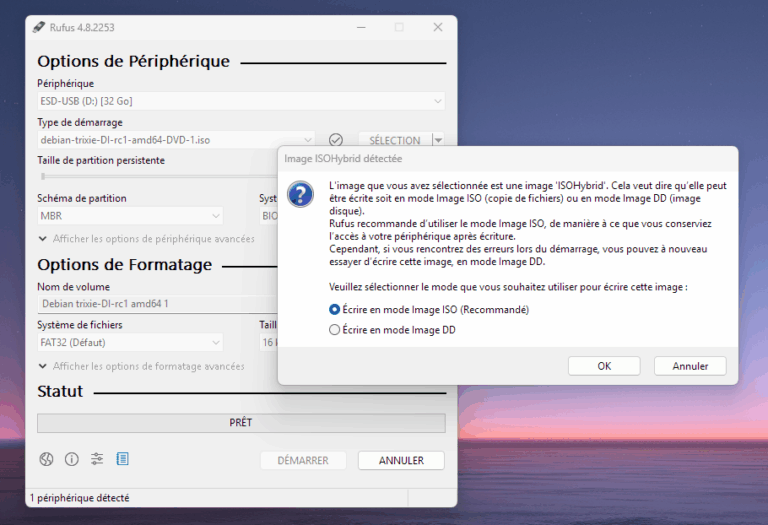Click the Rufus USB drive title bar icon
The image size is (768, 525).
(39, 27)
